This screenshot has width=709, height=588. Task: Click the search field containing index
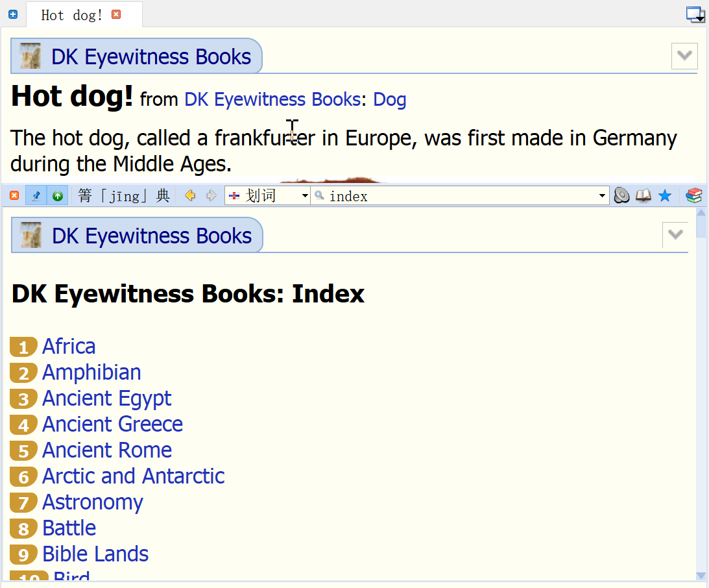pos(461,195)
